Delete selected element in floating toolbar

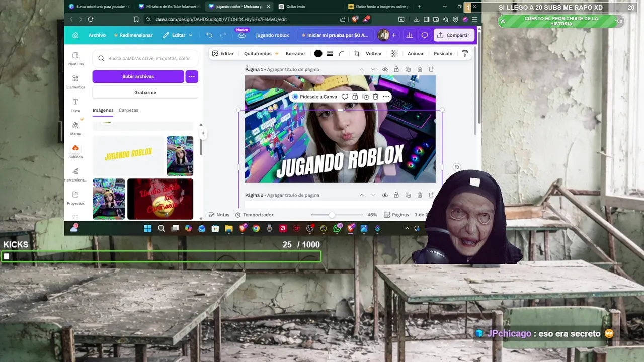(375, 97)
